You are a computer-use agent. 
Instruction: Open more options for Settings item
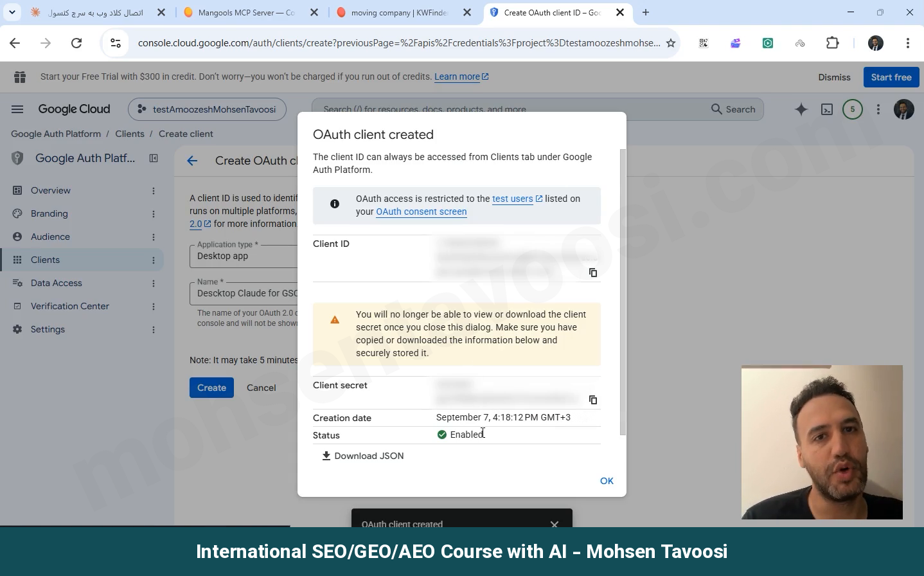pos(154,330)
